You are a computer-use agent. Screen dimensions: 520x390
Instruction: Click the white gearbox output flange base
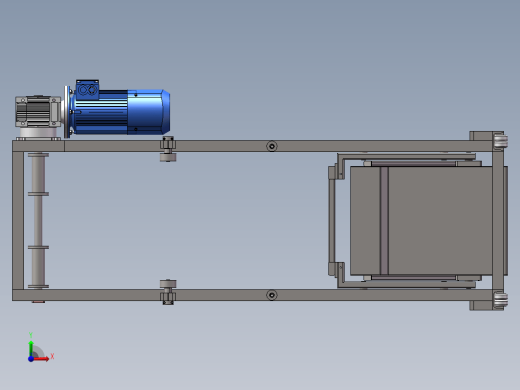coord(38,133)
